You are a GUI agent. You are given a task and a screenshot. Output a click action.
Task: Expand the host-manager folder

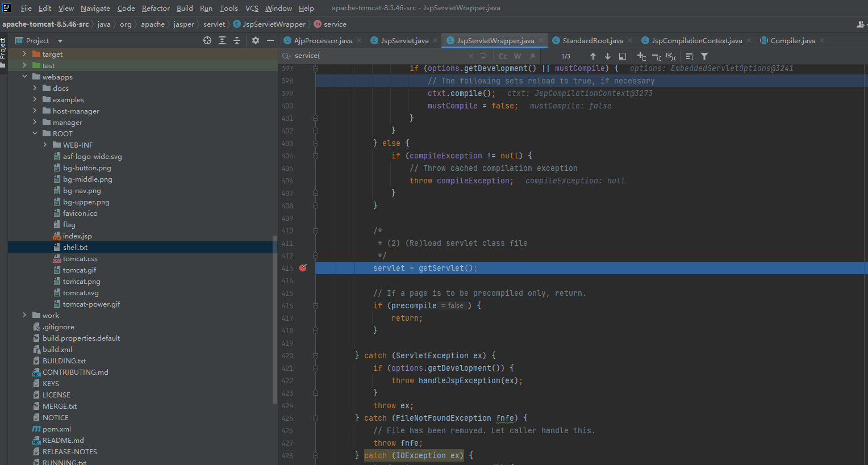[35, 111]
